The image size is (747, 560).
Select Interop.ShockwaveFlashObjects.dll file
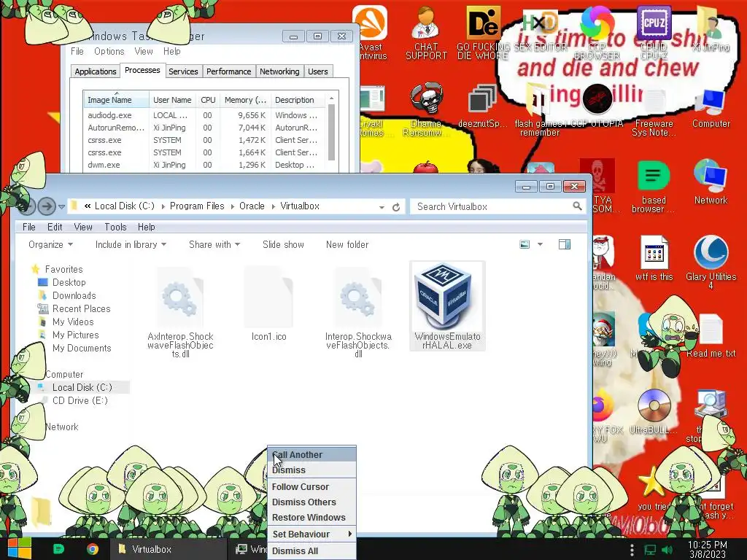[358, 312]
